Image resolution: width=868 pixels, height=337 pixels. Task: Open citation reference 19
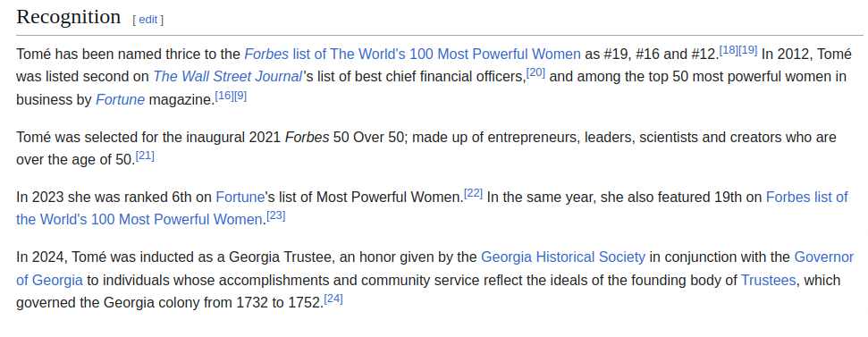pos(748,50)
